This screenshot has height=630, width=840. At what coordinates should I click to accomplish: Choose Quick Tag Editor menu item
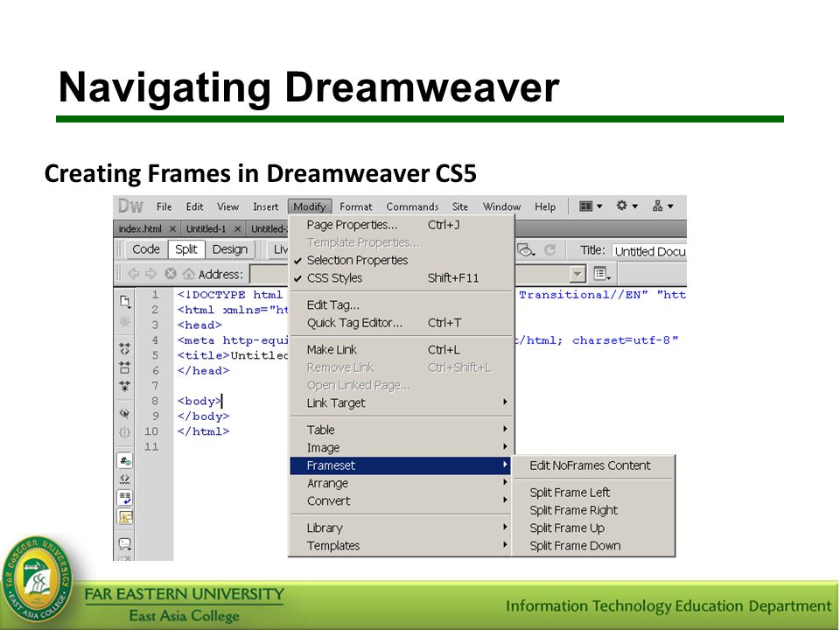(x=402, y=323)
